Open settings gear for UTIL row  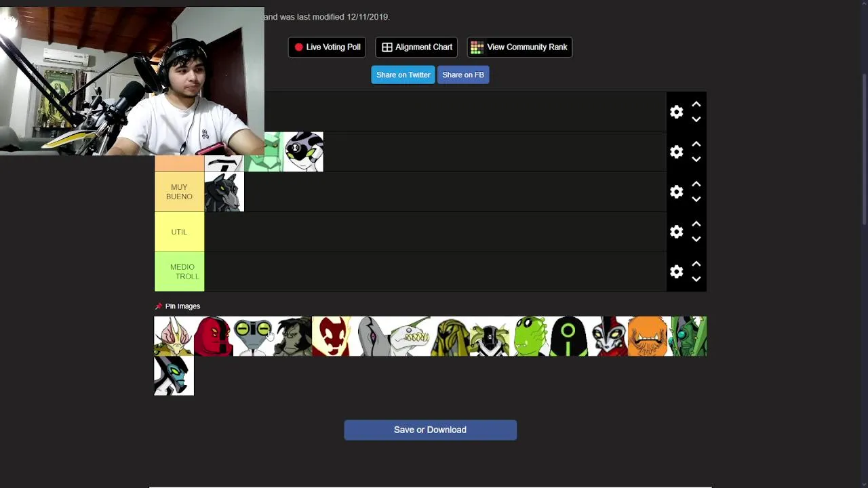pyautogui.click(x=676, y=232)
